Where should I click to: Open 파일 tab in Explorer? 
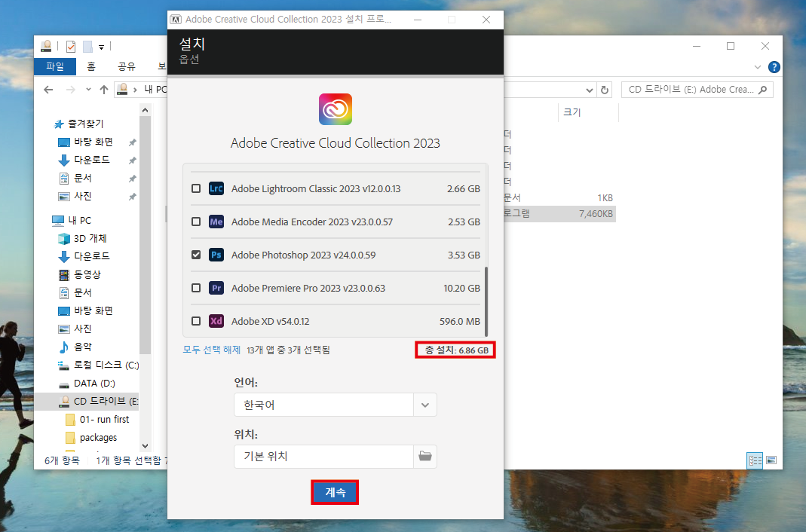[55, 67]
